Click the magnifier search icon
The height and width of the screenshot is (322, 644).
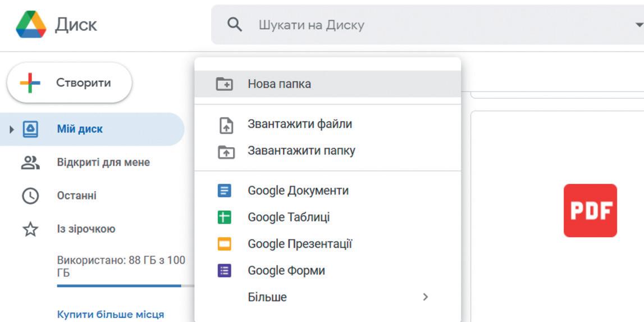(235, 25)
